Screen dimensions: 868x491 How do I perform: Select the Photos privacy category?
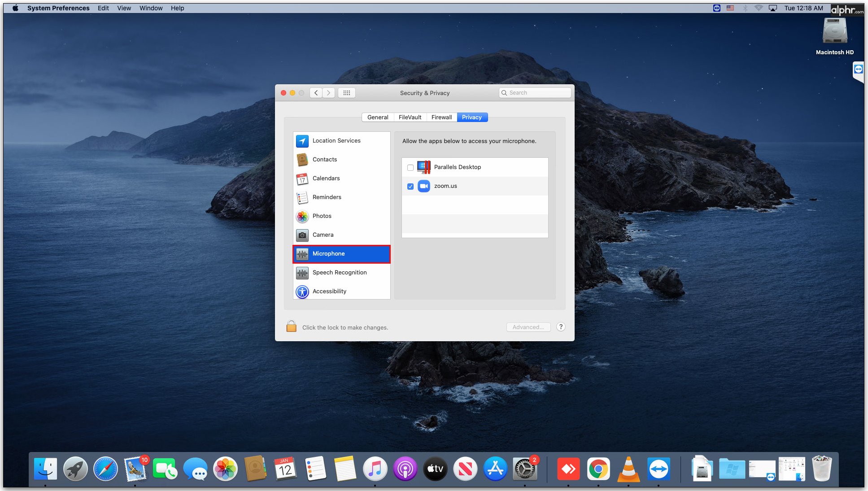(x=322, y=216)
